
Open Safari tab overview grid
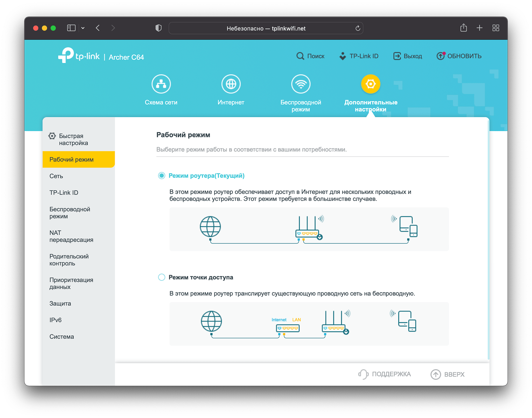coord(496,28)
